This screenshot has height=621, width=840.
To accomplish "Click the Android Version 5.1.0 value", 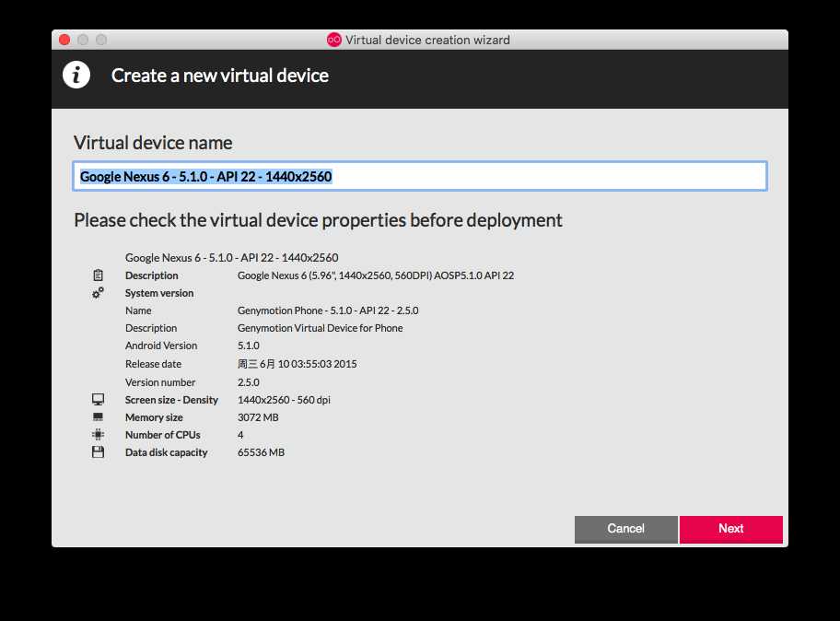I will coord(249,346).
